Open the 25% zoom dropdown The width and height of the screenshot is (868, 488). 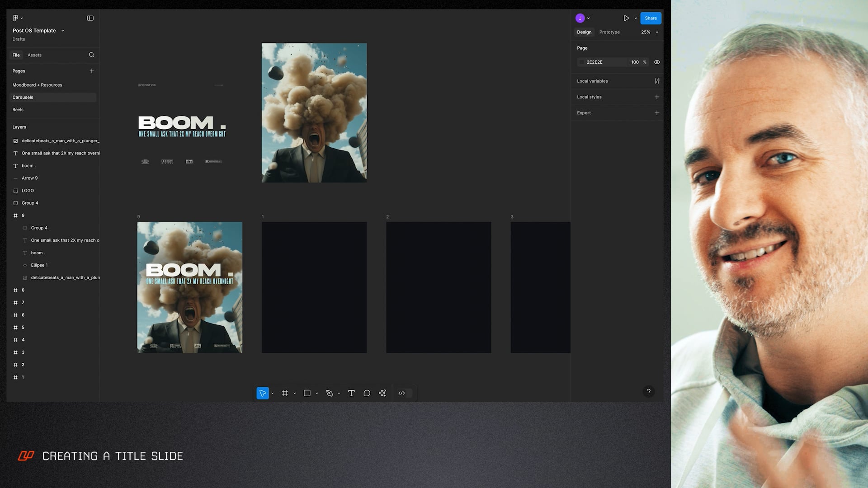[650, 32]
